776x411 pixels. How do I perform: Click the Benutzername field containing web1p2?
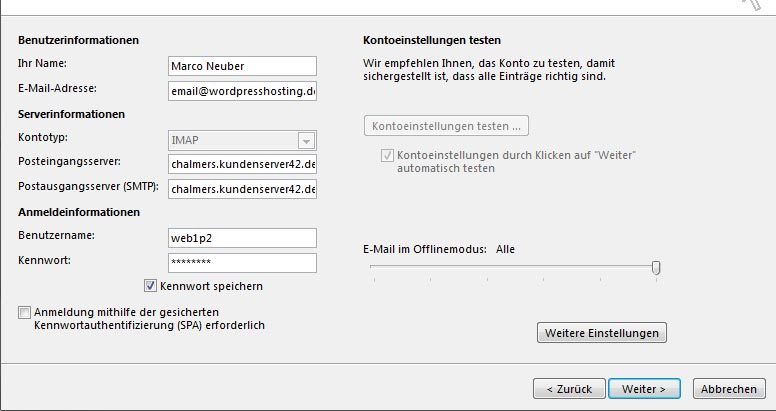[x=242, y=238]
